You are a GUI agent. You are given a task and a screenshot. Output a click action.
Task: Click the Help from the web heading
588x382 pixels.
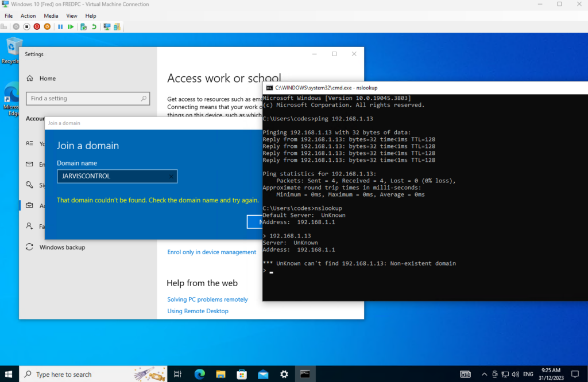pyautogui.click(x=202, y=283)
